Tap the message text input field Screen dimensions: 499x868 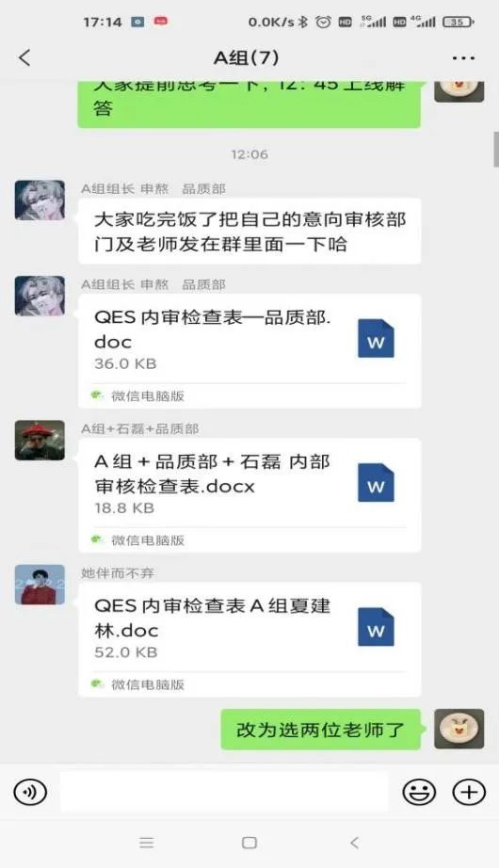[x=224, y=792]
